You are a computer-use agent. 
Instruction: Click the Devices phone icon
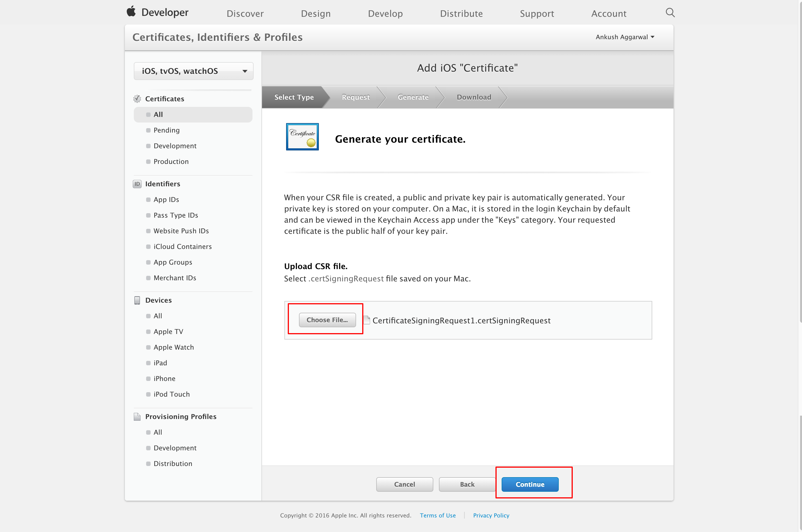click(137, 300)
